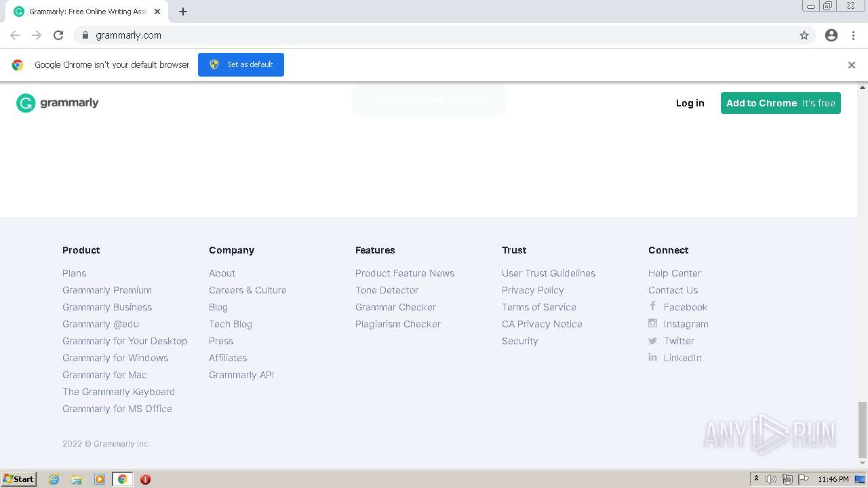The height and width of the screenshot is (488, 868).
Task: Open the Chrome profile avatar icon
Action: 831,35
